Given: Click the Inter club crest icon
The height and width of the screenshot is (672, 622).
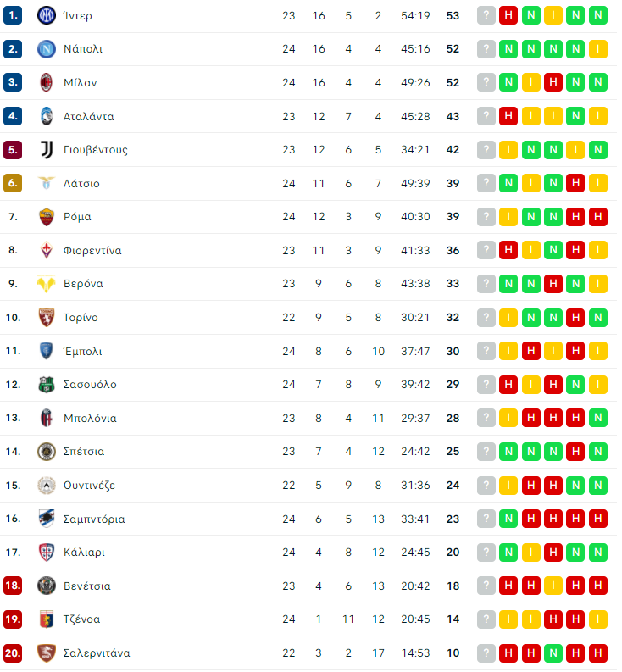Looking at the screenshot, I should tap(47, 15).
